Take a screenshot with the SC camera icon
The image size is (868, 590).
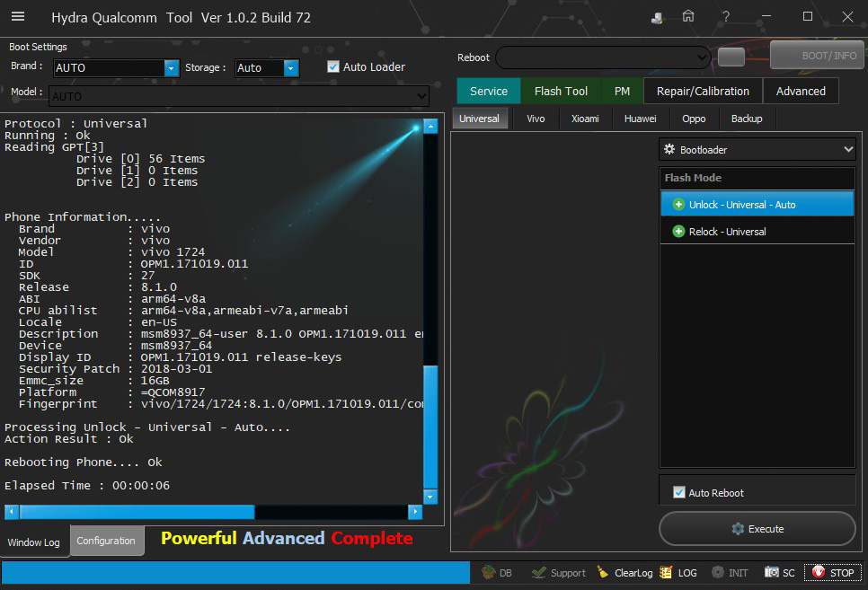(x=772, y=572)
